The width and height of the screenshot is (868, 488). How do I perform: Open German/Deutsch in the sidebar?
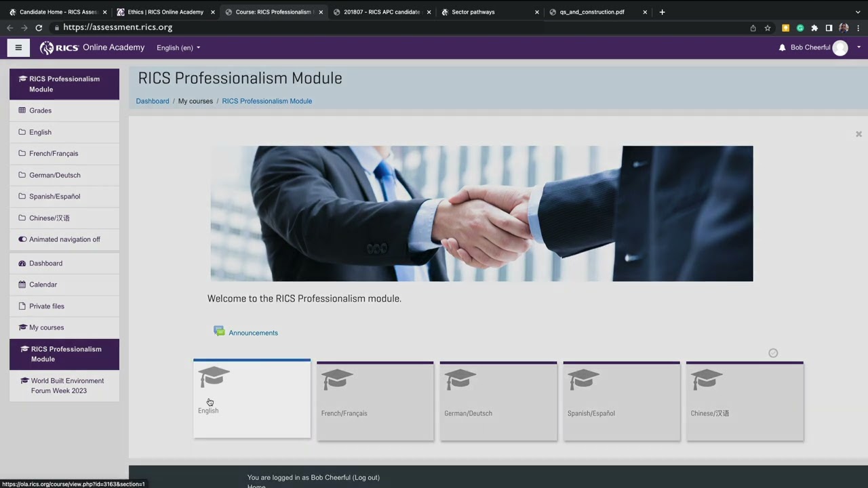click(64, 175)
